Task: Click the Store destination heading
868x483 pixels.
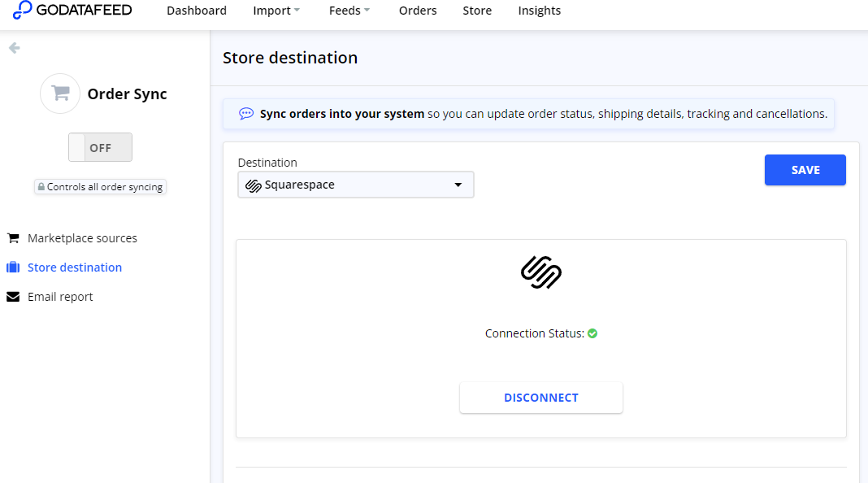Action: tap(290, 58)
